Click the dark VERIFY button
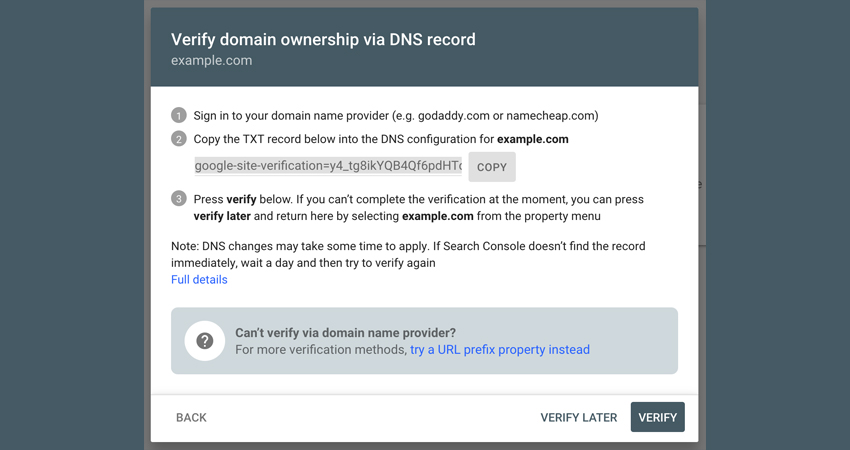This screenshot has height=450, width=850. pos(658,417)
